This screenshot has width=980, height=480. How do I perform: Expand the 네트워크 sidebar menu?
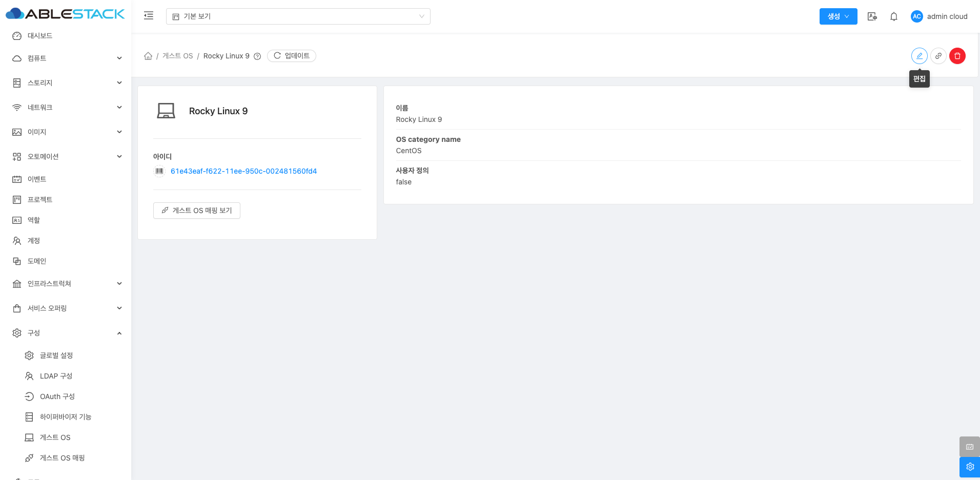pyautogui.click(x=66, y=108)
